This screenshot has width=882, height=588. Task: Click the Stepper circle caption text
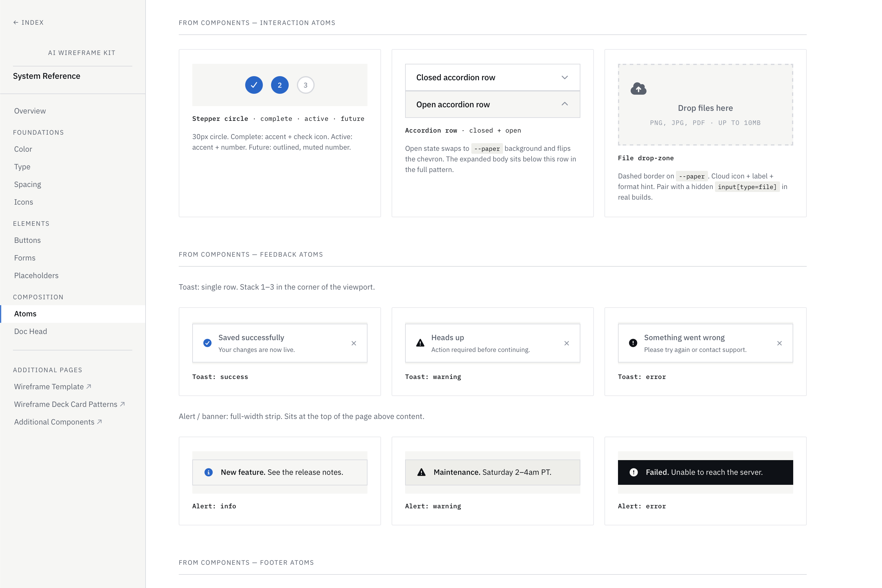(x=278, y=119)
